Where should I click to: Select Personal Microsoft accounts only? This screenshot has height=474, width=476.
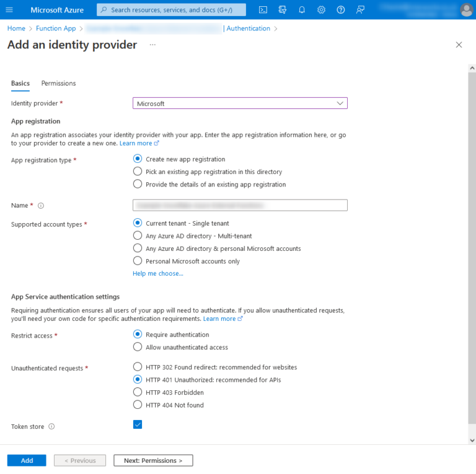[138, 261]
